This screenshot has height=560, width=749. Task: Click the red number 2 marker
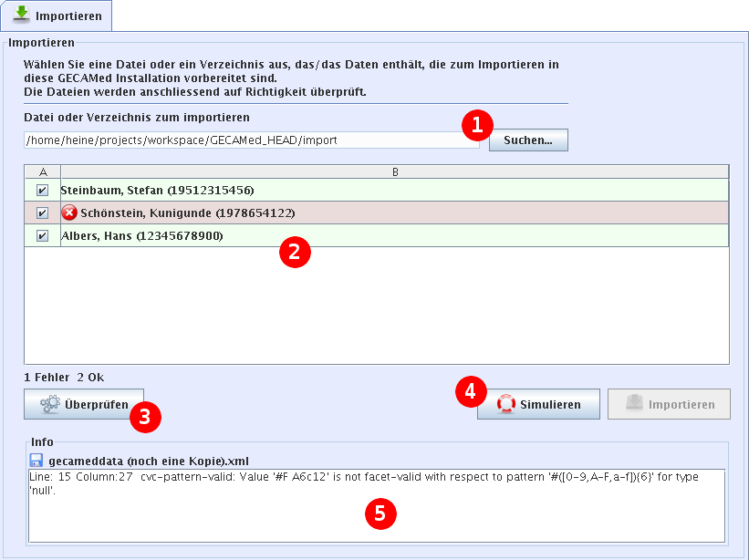(x=294, y=252)
